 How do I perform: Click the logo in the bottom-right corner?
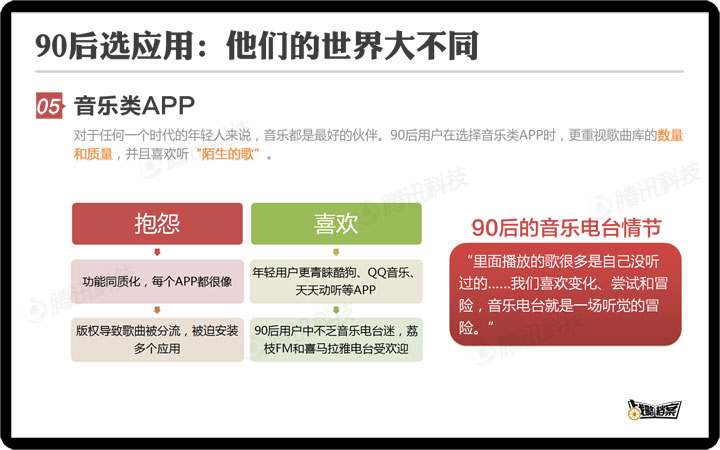[x=654, y=408]
